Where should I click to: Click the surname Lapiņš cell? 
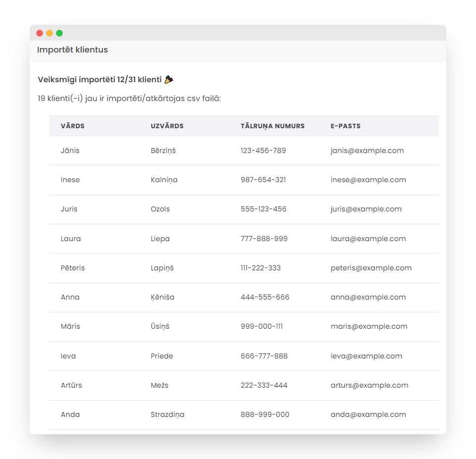click(x=162, y=268)
